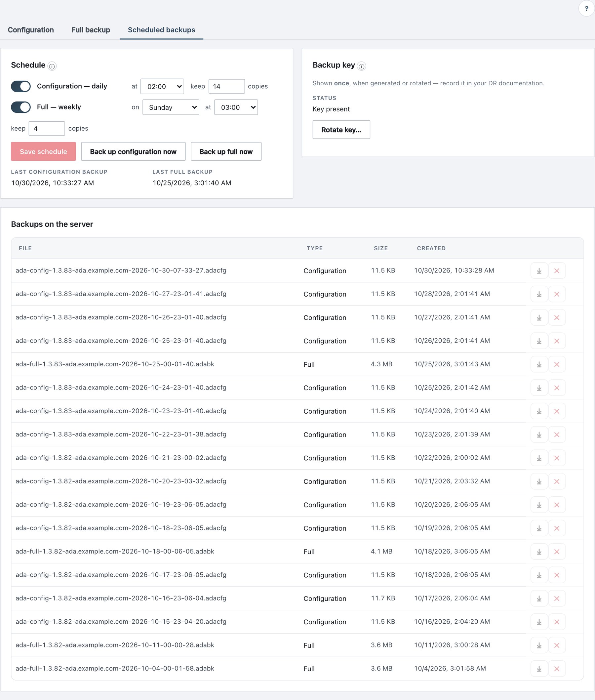This screenshot has height=700, width=595.
Task: Click the Rotate key button
Action: coord(341,130)
